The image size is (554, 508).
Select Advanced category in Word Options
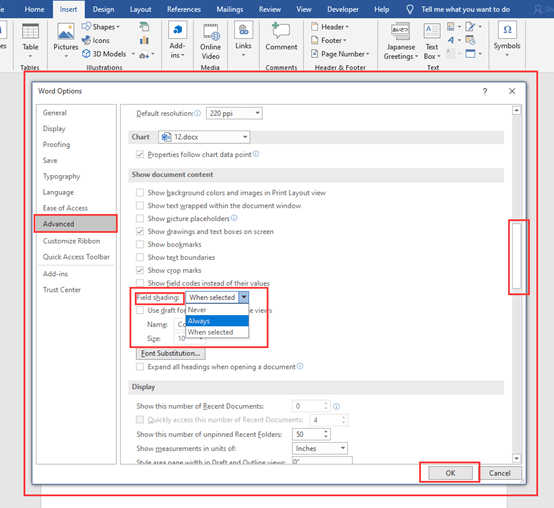point(76,224)
